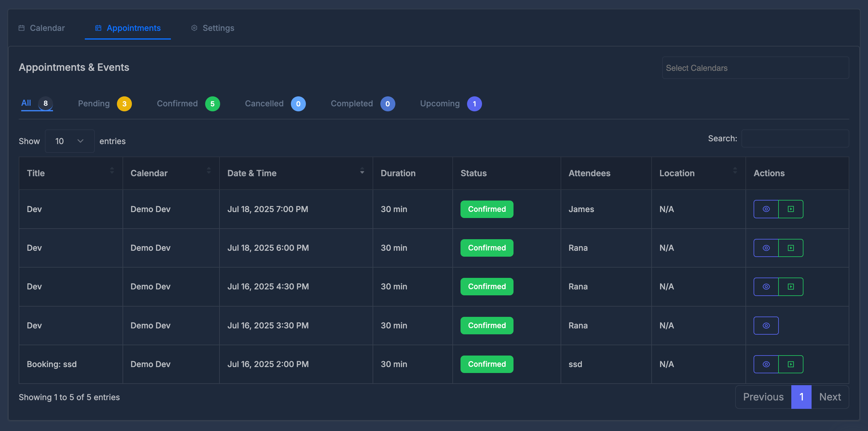868x431 pixels.
Task: Open green action icon for Jul 16 4:30 PM row
Action: 790,287
